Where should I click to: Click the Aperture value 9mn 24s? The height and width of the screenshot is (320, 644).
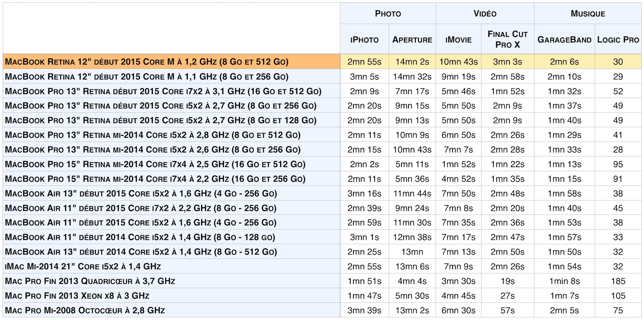(412, 208)
